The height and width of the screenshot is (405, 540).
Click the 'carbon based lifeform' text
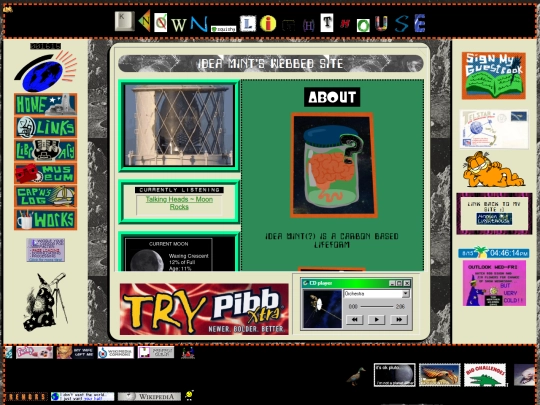[332, 240]
